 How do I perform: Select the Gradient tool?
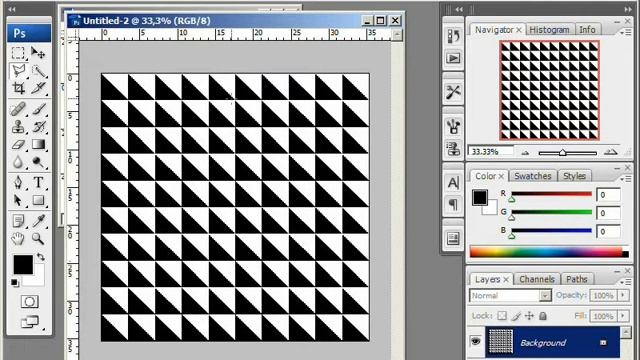pyautogui.click(x=38, y=144)
